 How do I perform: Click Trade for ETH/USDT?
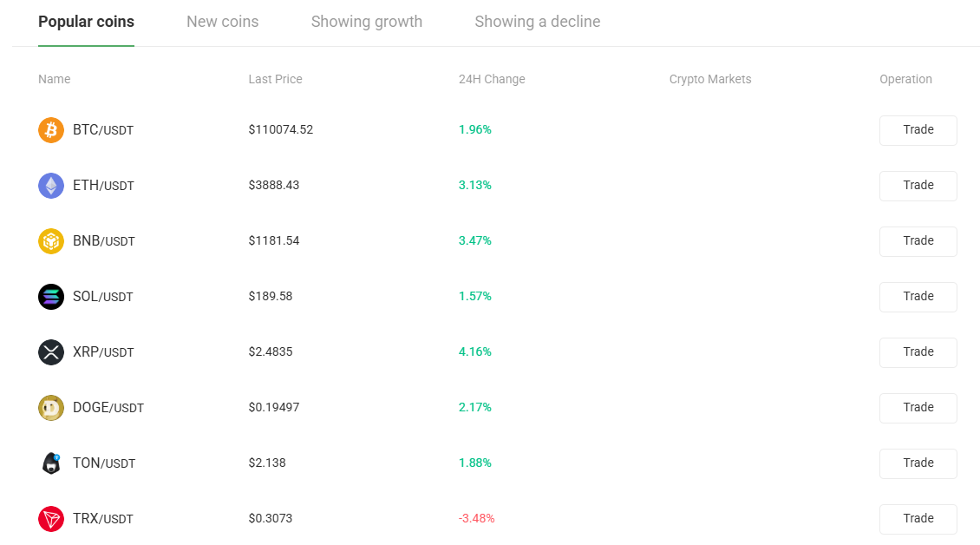[918, 186]
